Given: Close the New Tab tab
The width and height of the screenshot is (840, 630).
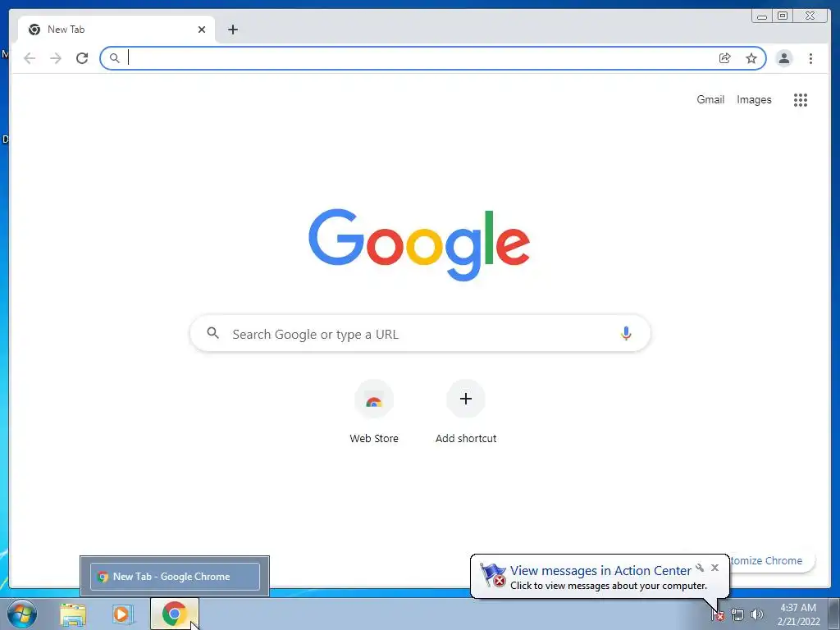Looking at the screenshot, I should tap(202, 30).
